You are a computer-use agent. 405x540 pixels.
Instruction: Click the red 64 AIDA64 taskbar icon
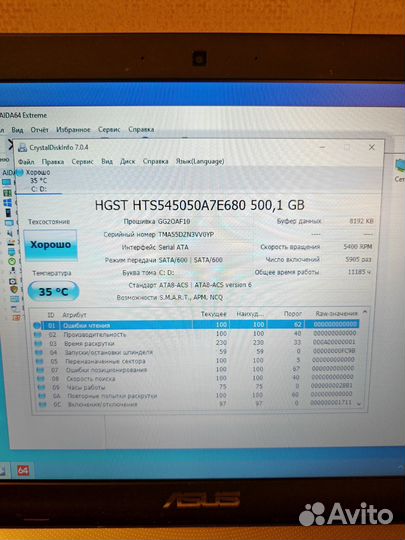tap(23, 470)
